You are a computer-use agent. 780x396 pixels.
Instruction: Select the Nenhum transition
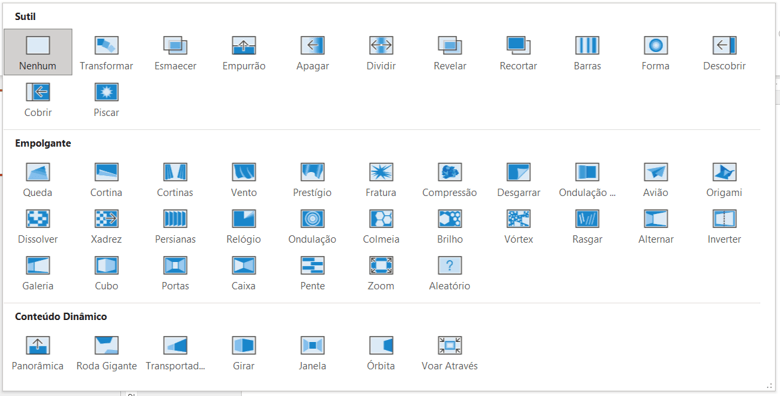[38, 52]
